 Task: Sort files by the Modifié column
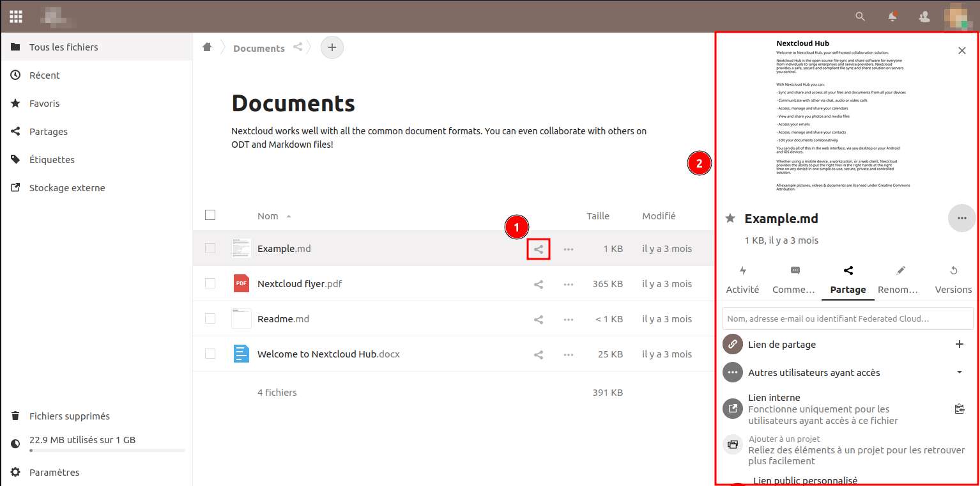(x=659, y=216)
